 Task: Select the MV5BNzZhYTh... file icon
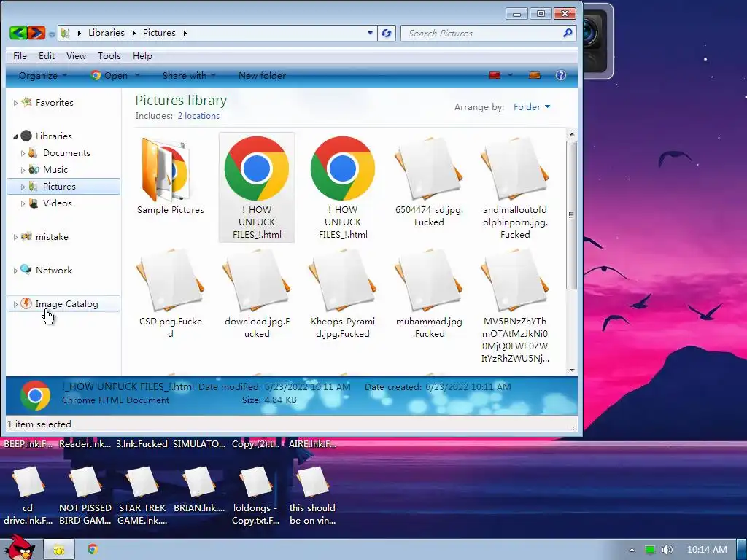pyautogui.click(x=515, y=281)
